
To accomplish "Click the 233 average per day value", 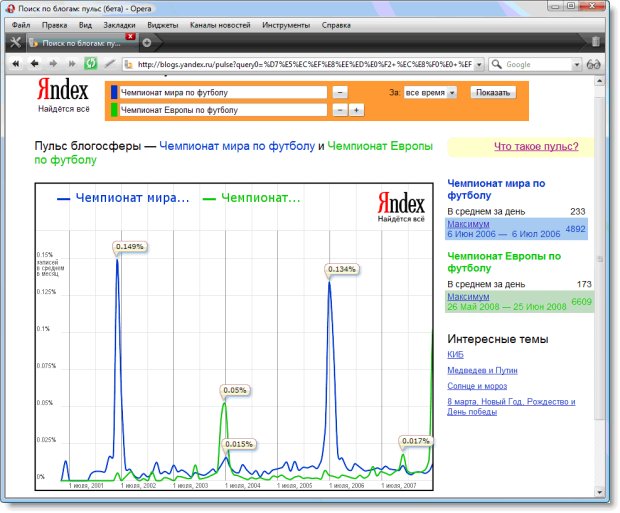I will [577, 211].
